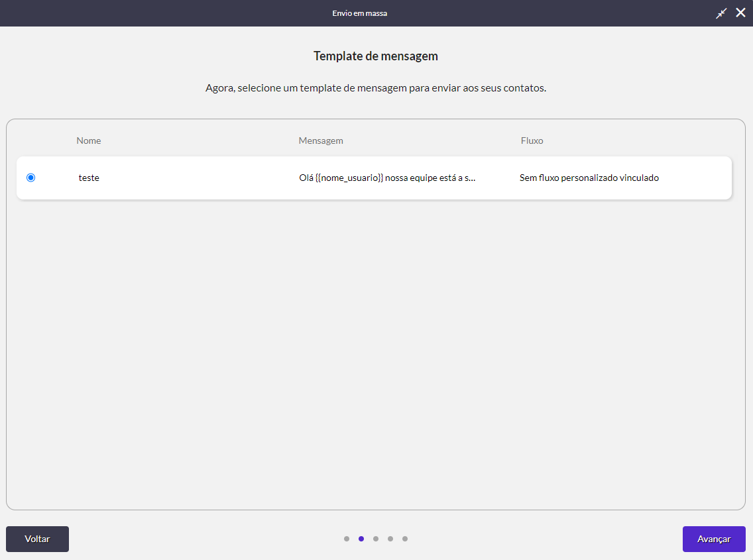Click the Mensagem column header
The width and height of the screenshot is (753, 560).
click(x=321, y=140)
